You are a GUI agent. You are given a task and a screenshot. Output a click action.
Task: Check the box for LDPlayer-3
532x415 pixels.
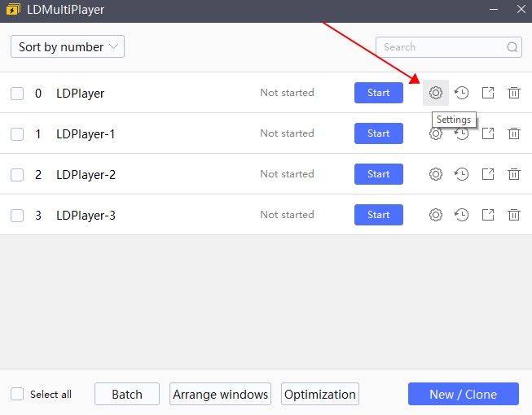click(x=17, y=216)
